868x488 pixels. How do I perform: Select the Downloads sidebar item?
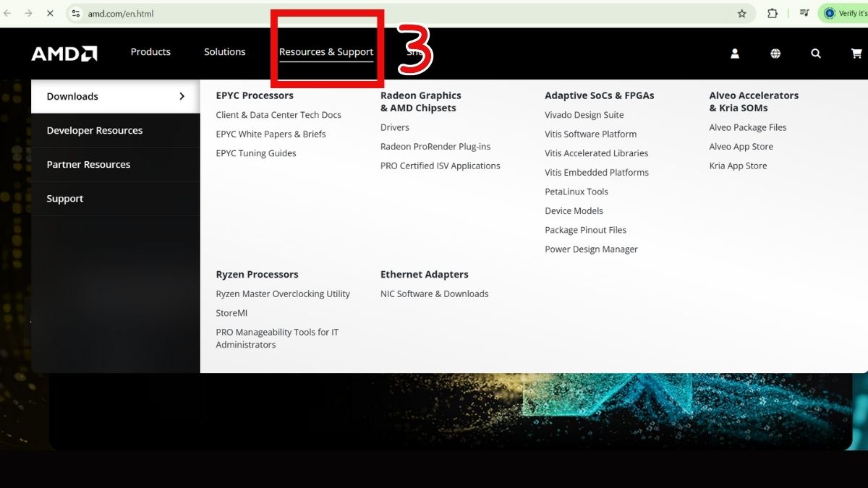(116, 96)
